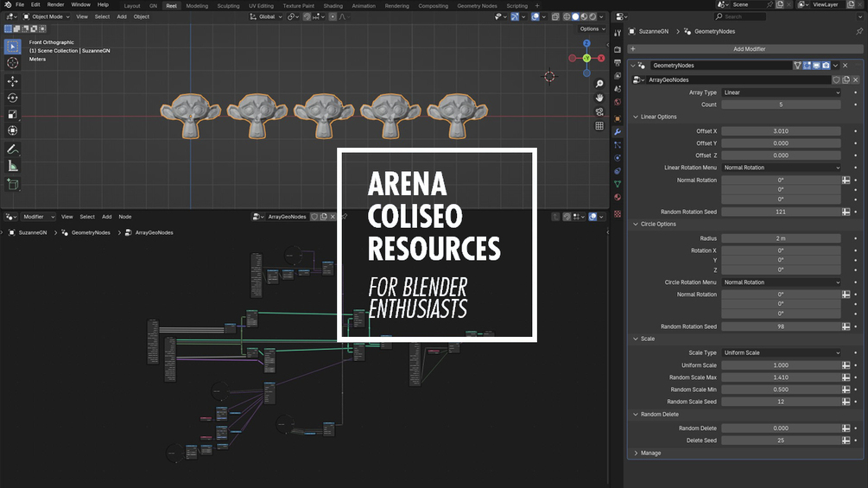The image size is (868, 488).
Task: Toggle proportional editing in viewport header
Action: (x=333, y=16)
